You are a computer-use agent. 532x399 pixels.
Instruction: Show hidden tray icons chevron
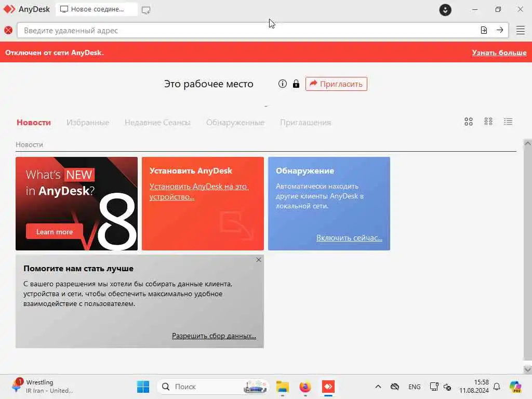(x=378, y=387)
